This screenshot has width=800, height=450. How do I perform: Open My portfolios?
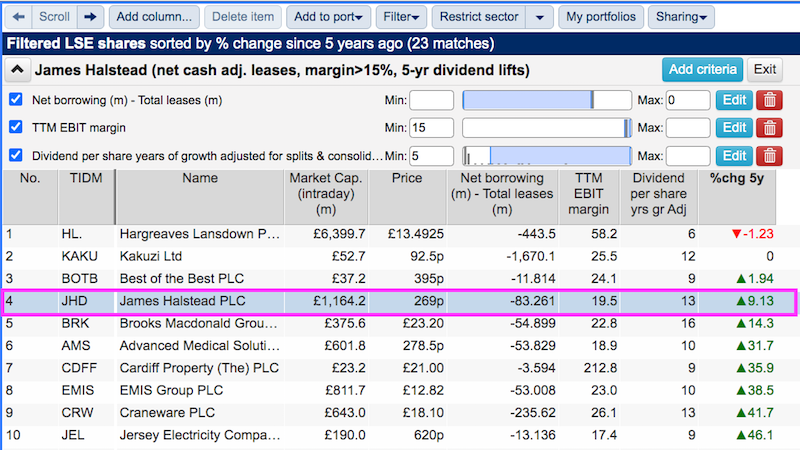pyautogui.click(x=601, y=17)
